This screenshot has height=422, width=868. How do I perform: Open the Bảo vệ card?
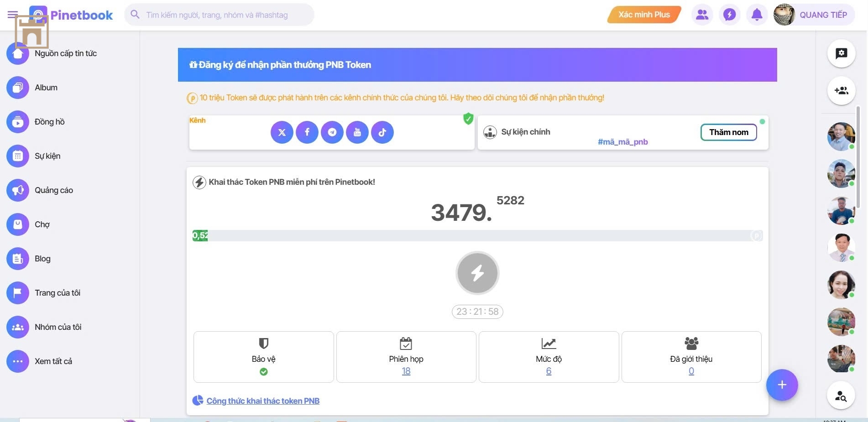264,357
